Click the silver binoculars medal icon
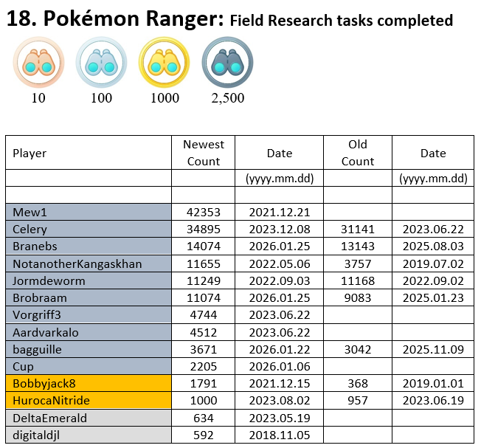Screen dimensions: 481x448 [x=101, y=63]
